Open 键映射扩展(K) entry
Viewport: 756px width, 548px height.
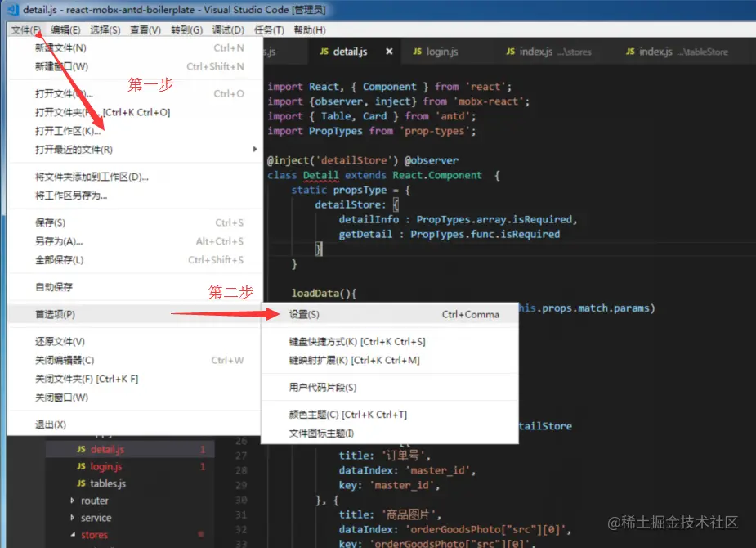390,361
